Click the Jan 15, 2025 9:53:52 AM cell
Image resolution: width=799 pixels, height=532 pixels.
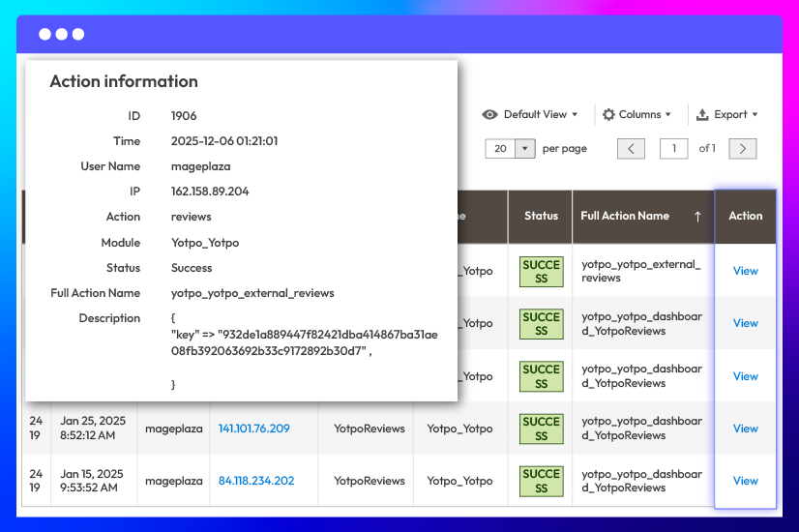92,481
